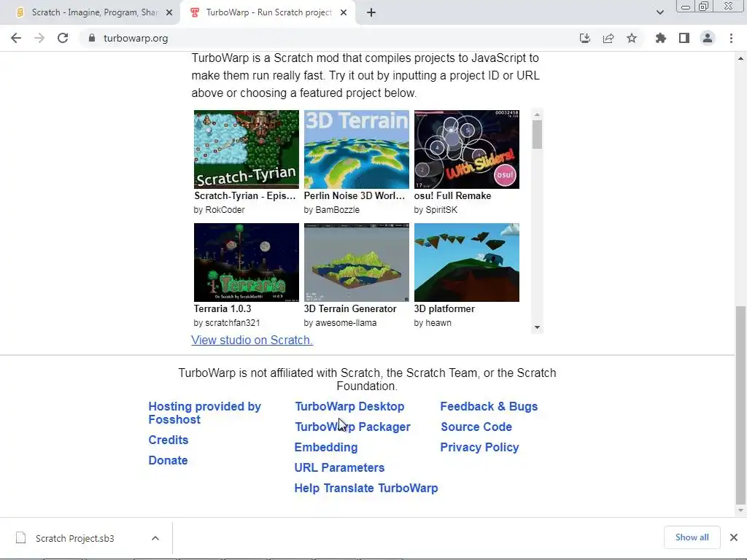Open the Chrome three-dot menu

(x=731, y=38)
